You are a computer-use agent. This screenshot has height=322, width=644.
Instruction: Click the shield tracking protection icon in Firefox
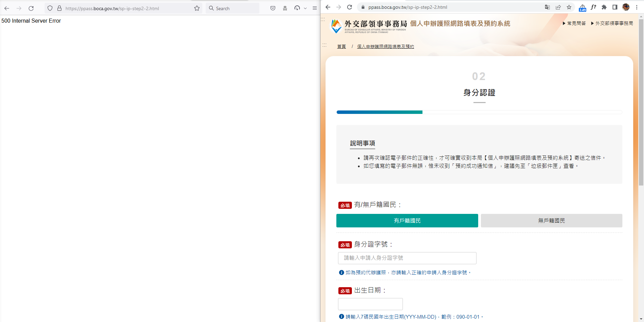pyautogui.click(x=50, y=8)
